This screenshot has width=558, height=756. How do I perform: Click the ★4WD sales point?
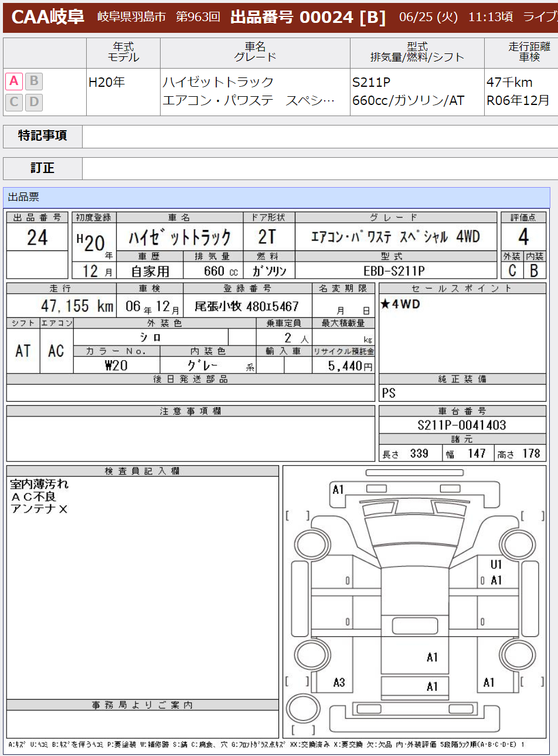pyautogui.click(x=400, y=304)
